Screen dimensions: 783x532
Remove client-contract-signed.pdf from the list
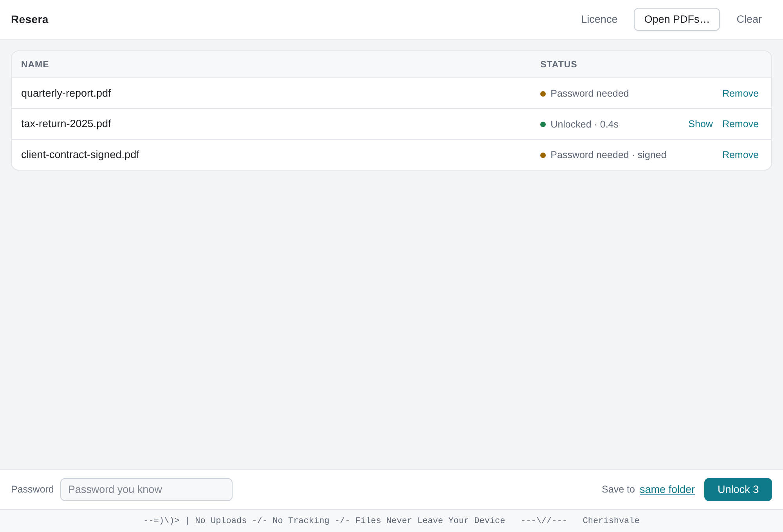(x=740, y=155)
